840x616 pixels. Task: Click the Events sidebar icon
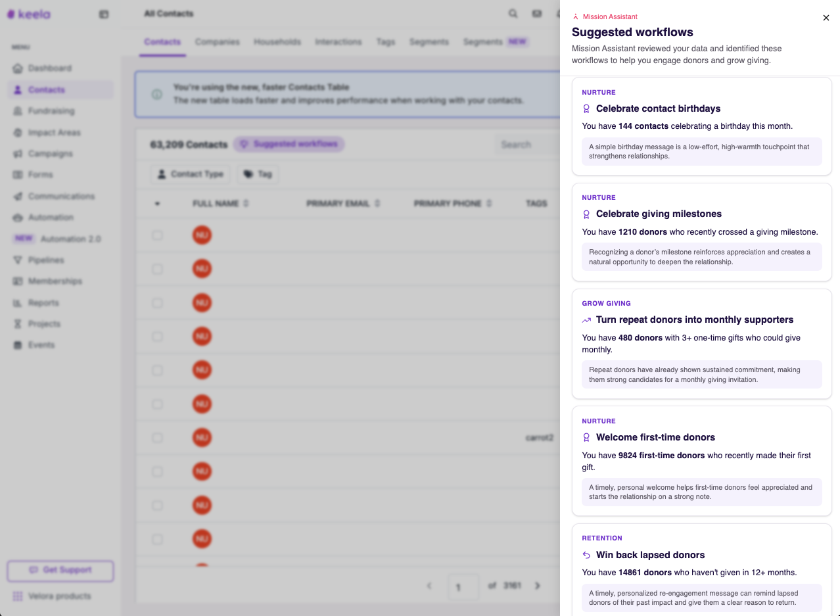[x=18, y=345]
